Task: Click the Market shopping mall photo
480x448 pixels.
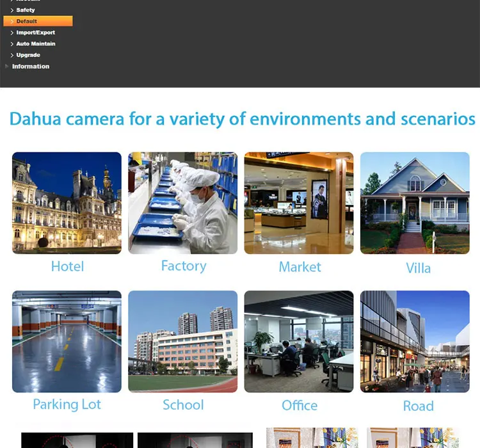Action: click(299, 203)
